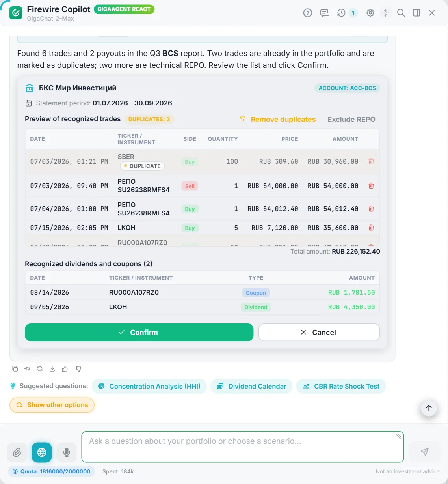
Task: Attach a file with paperclip icon
Action: click(x=17, y=452)
